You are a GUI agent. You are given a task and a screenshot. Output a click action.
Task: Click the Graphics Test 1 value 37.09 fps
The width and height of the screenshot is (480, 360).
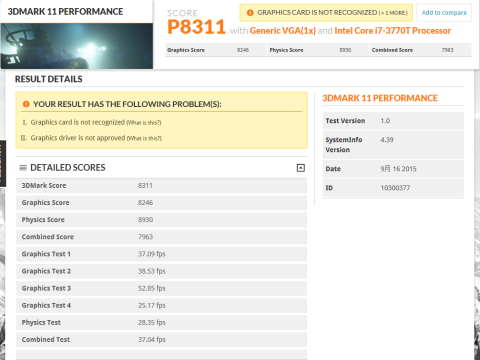pos(152,254)
